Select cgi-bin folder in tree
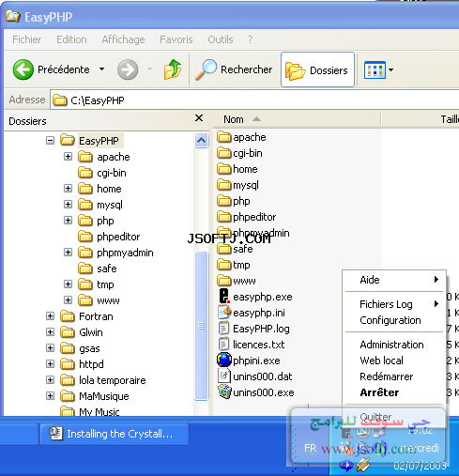The width and height of the screenshot is (459, 476). [x=102, y=173]
